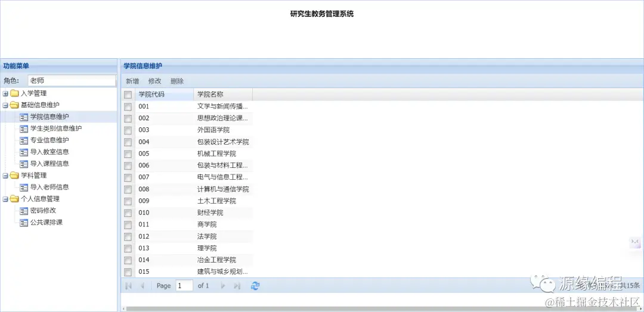Sort by the 学院名称 column header
644x312 pixels.
[x=223, y=95]
